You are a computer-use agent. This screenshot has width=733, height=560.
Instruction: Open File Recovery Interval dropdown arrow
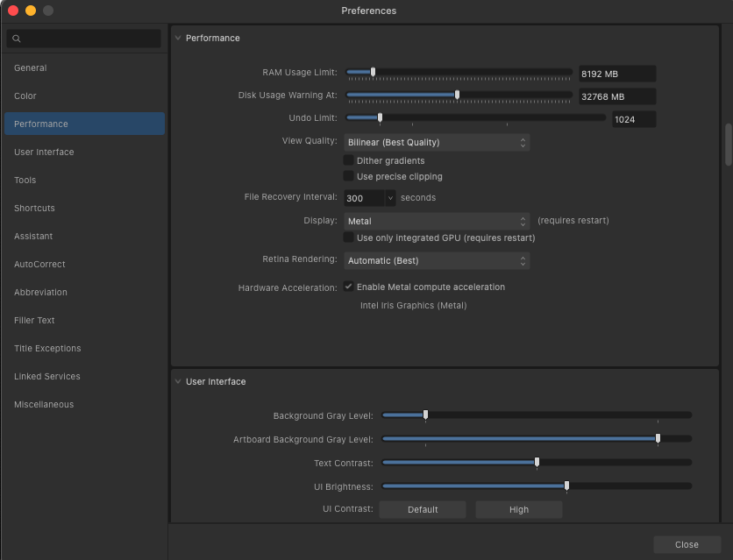click(x=390, y=198)
